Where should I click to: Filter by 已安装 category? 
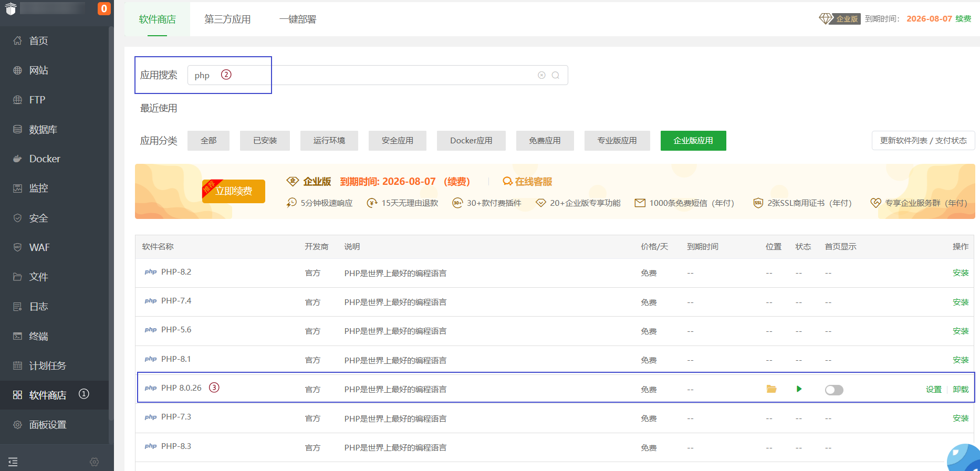(x=265, y=141)
